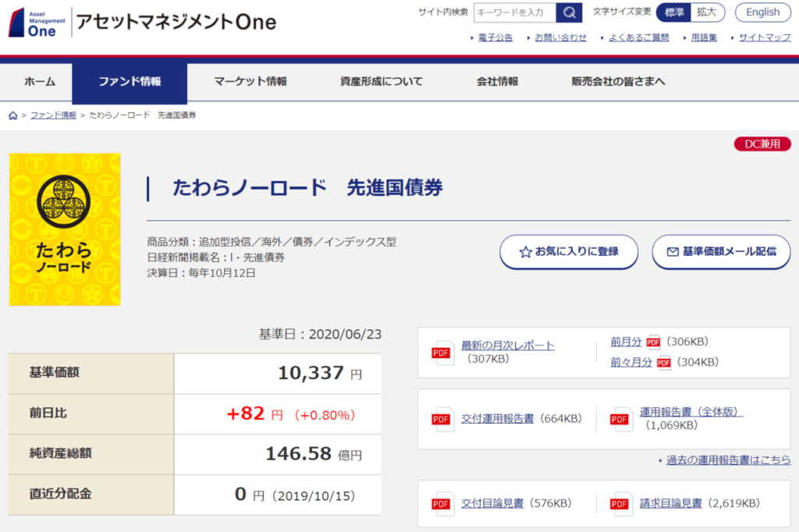The width and height of the screenshot is (799, 532).
Task: Open the 会社情報 navigation tab
Action: (x=497, y=82)
